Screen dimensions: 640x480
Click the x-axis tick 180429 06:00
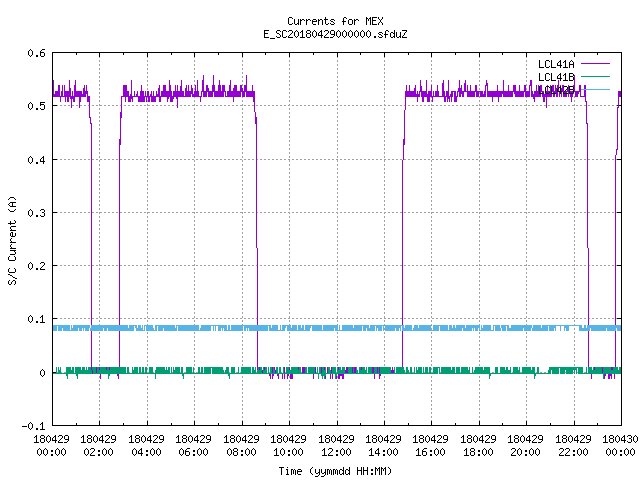pos(193,446)
